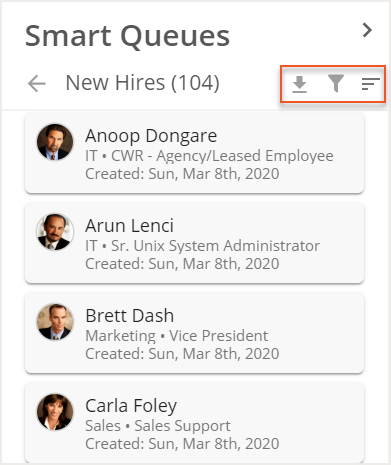Image resolution: width=391 pixels, height=465 pixels.
Task: Click 'Marketing • Vice President' text
Action: (x=177, y=336)
